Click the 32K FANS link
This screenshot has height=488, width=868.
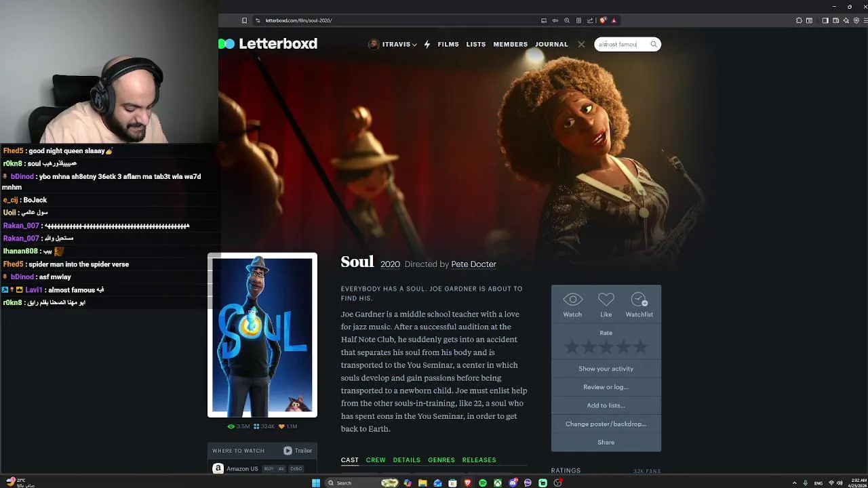click(647, 471)
